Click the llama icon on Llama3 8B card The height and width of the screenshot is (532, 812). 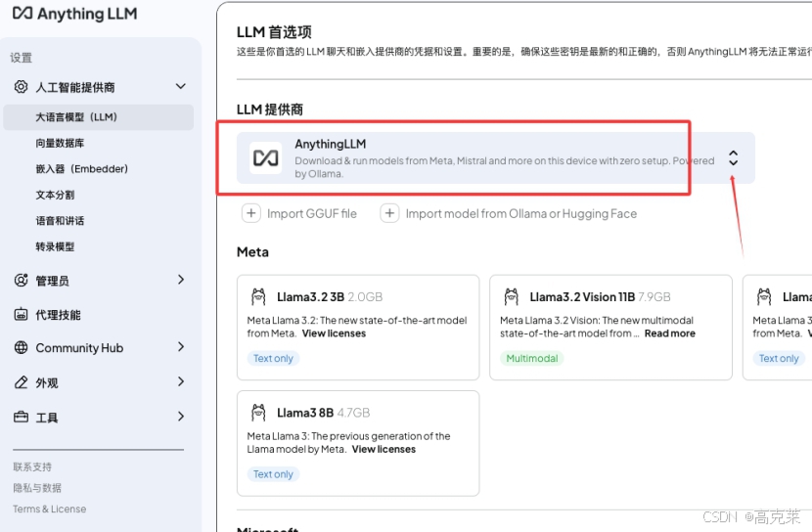click(x=258, y=413)
